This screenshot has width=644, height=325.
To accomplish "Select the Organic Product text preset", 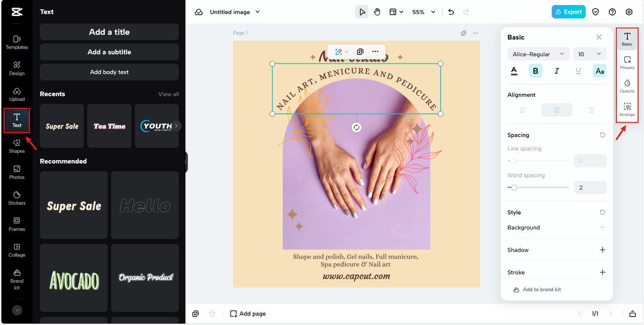I will [145, 278].
